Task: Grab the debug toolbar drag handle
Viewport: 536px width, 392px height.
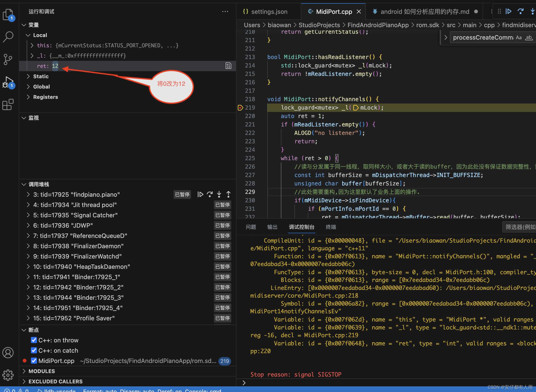Action: pyautogui.click(x=499, y=11)
